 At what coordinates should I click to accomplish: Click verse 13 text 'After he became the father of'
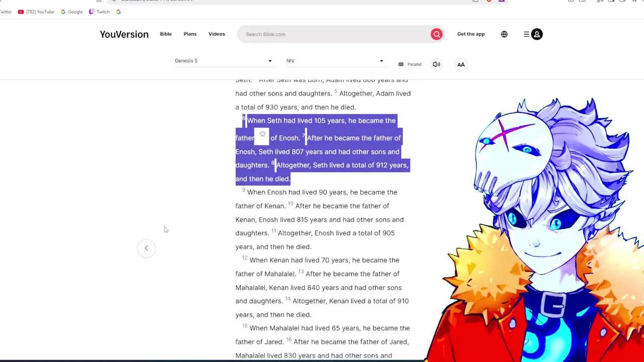pyautogui.click(x=353, y=274)
